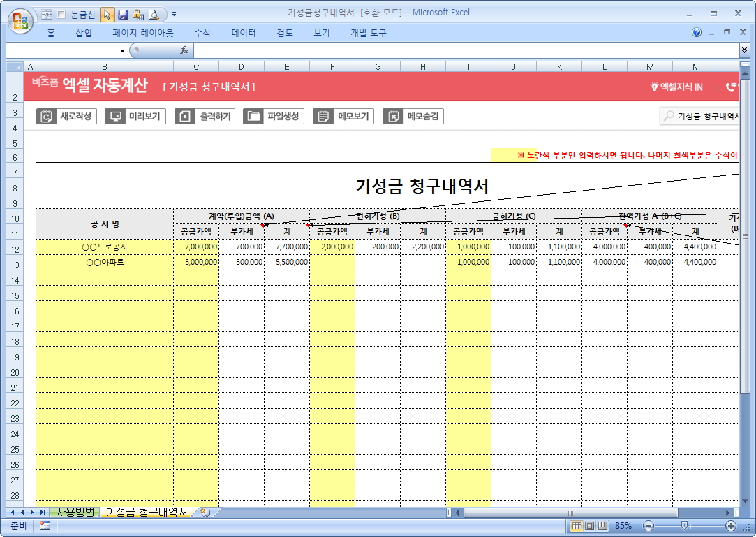Click the fx insert function icon
Image resolution: width=756 pixels, height=537 pixels.
(x=184, y=50)
